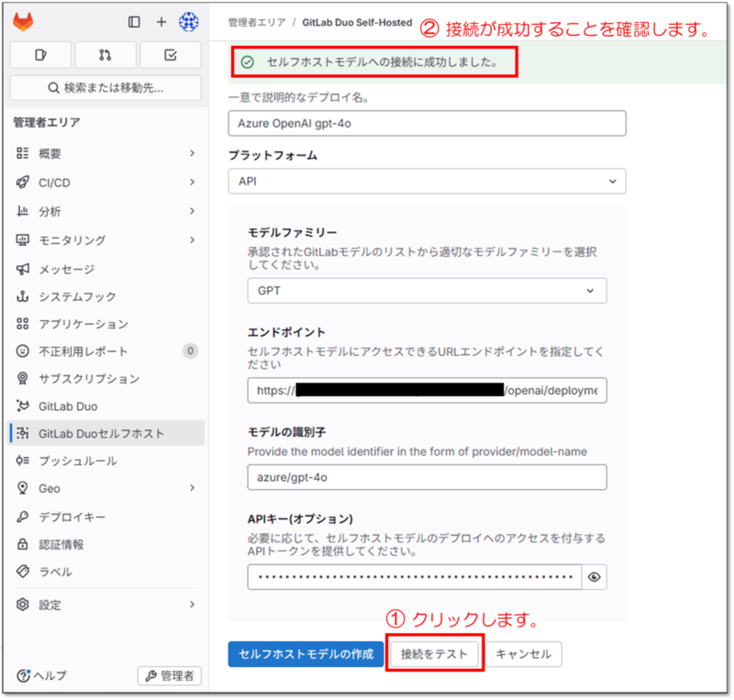Click the メッセージ megaphone icon

tap(22, 269)
